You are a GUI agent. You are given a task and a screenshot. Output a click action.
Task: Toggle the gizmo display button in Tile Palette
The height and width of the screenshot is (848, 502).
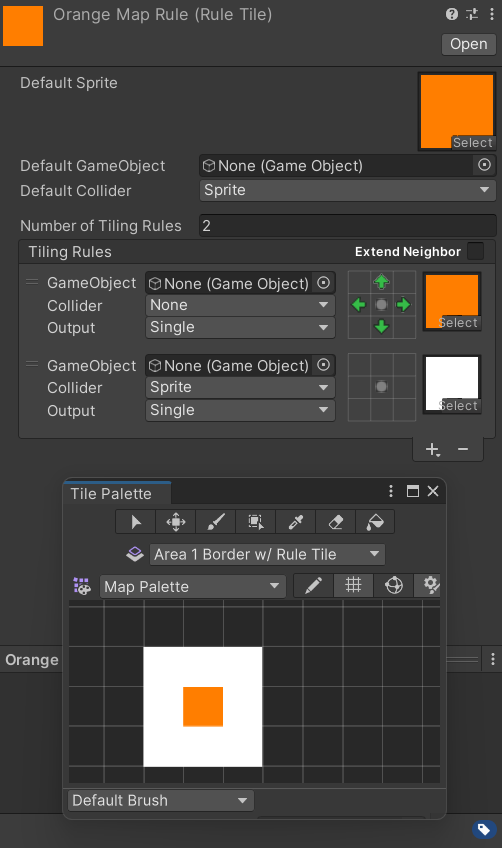pyautogui.click(x=394, y=586)
